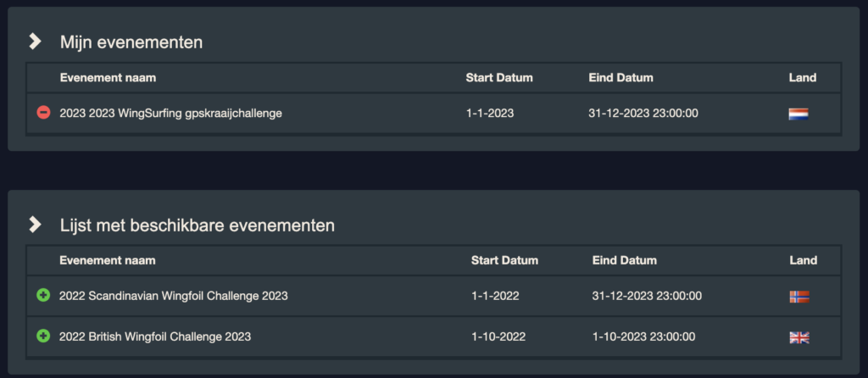Add British Wingfoil Challenge via green plus icon

pyautogui.click(x=43, y=336)
